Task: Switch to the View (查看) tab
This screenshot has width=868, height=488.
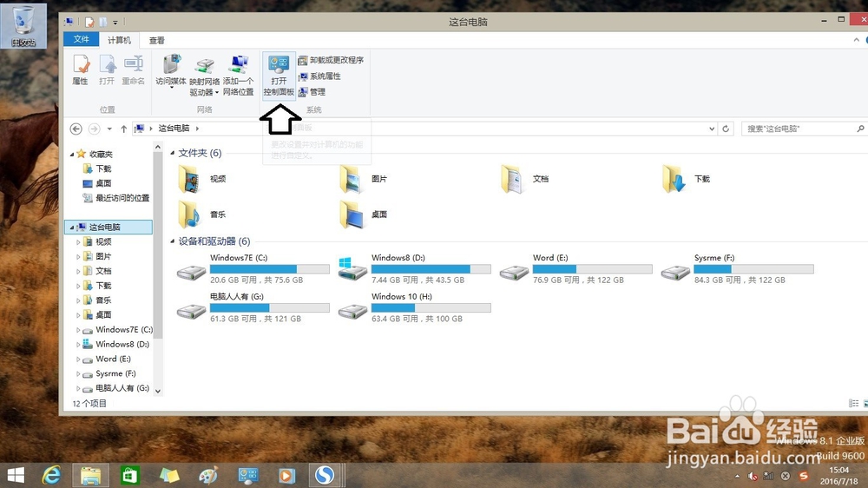Action: tap(156, 41)
